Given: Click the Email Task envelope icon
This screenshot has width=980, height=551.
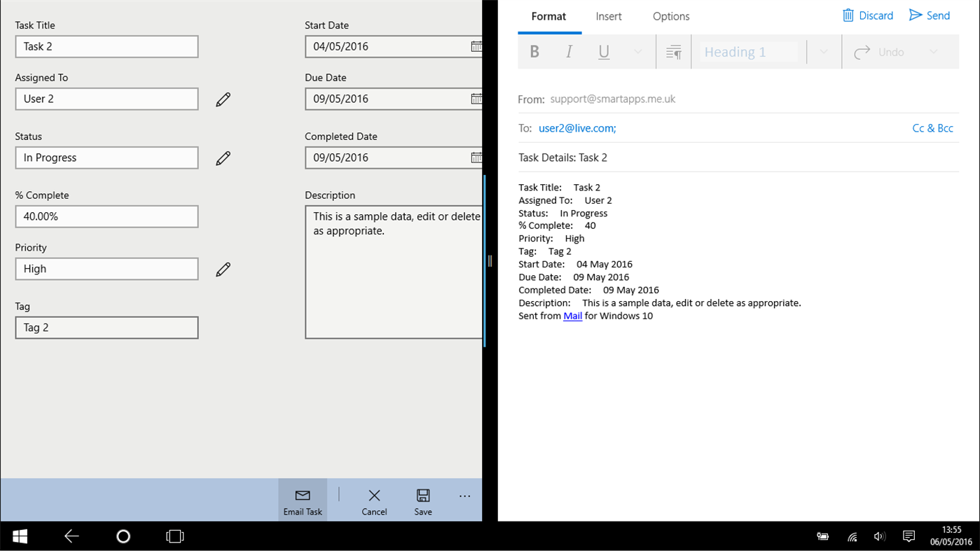Looking at the screenshot, I should coord(303,495).
